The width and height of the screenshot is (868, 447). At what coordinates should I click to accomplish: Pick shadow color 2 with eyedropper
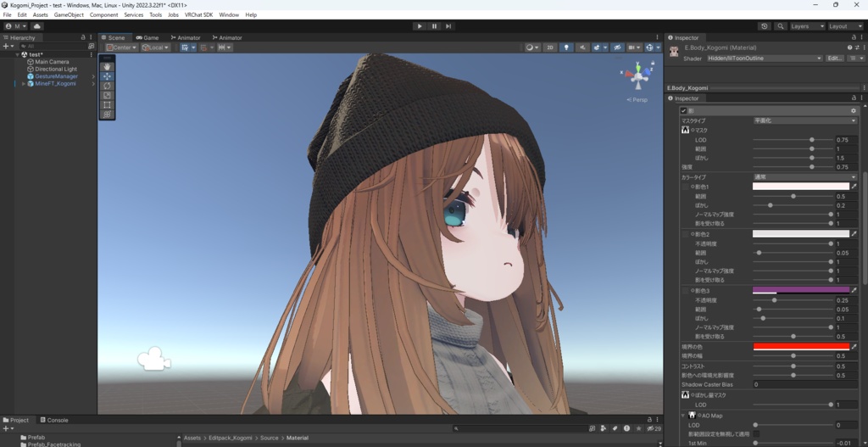[854, 234]
